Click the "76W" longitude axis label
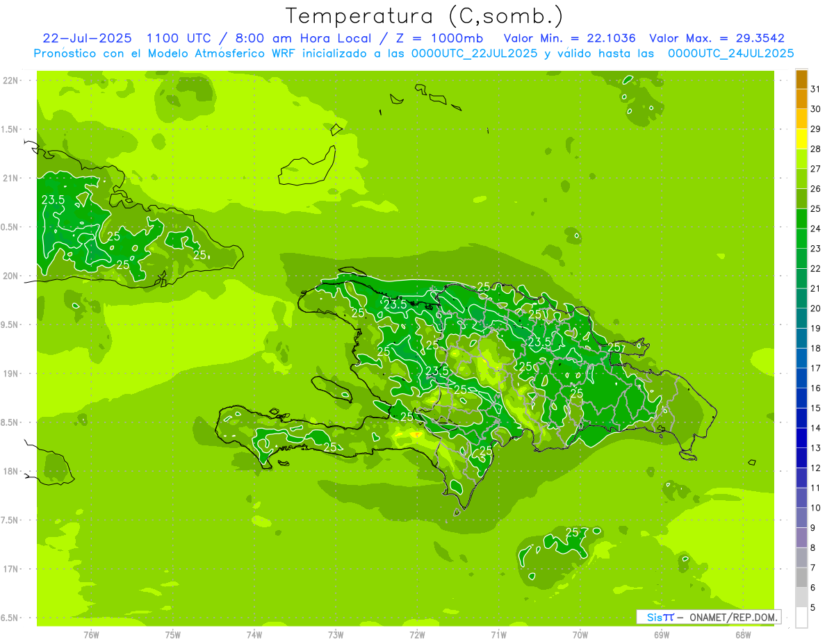 tap(91, 635)
